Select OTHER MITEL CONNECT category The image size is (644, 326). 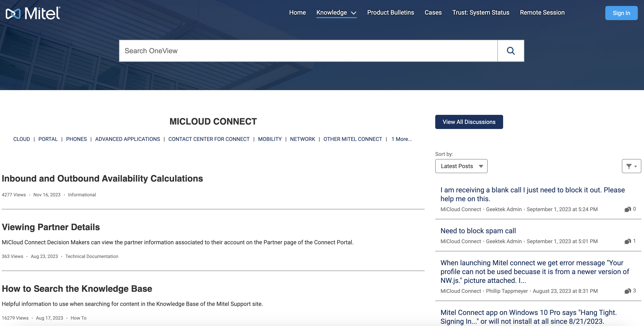[353, 139]
